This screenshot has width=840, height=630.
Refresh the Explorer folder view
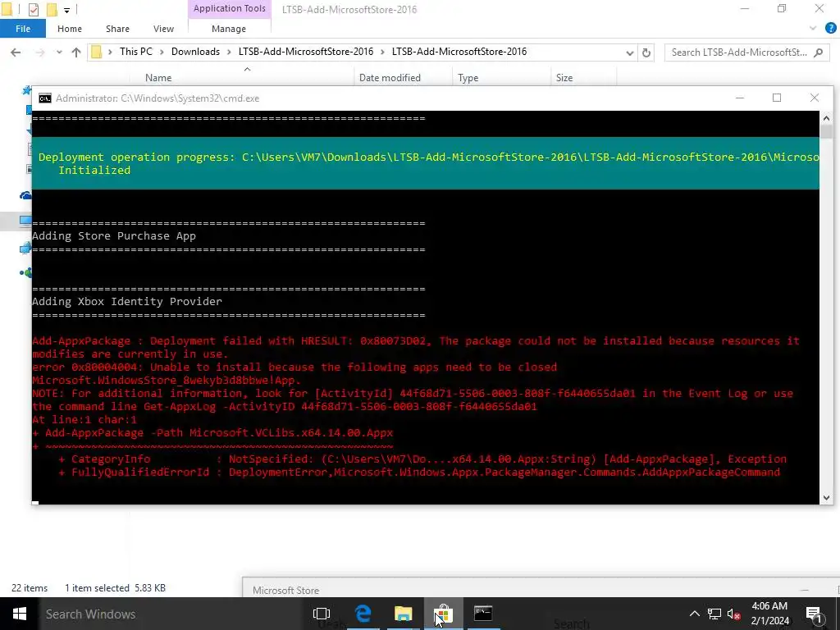(x=646, y=52)
